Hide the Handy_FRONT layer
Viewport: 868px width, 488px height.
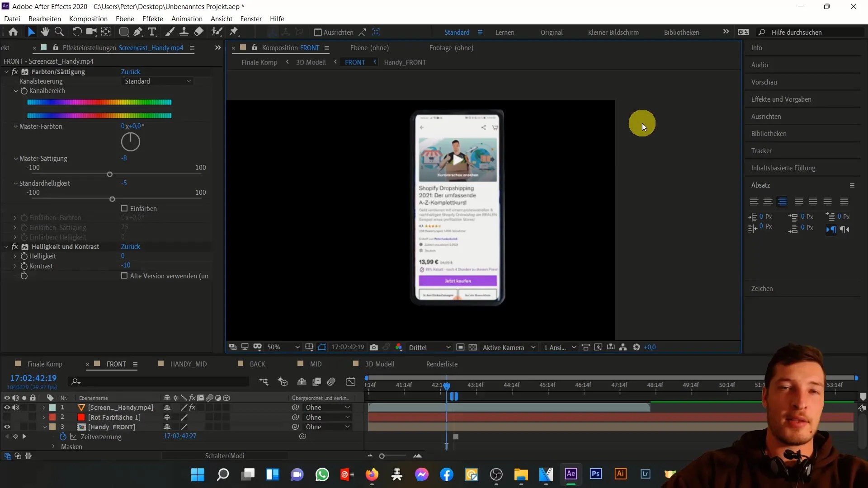click(x=7, y=427)
